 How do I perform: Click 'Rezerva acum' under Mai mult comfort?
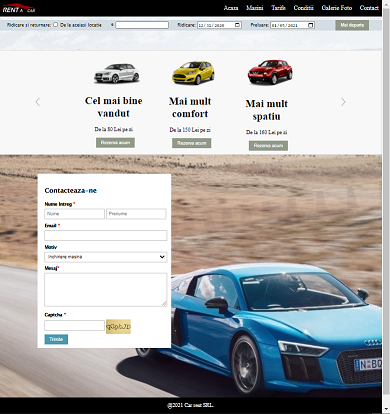pos(192,143)
